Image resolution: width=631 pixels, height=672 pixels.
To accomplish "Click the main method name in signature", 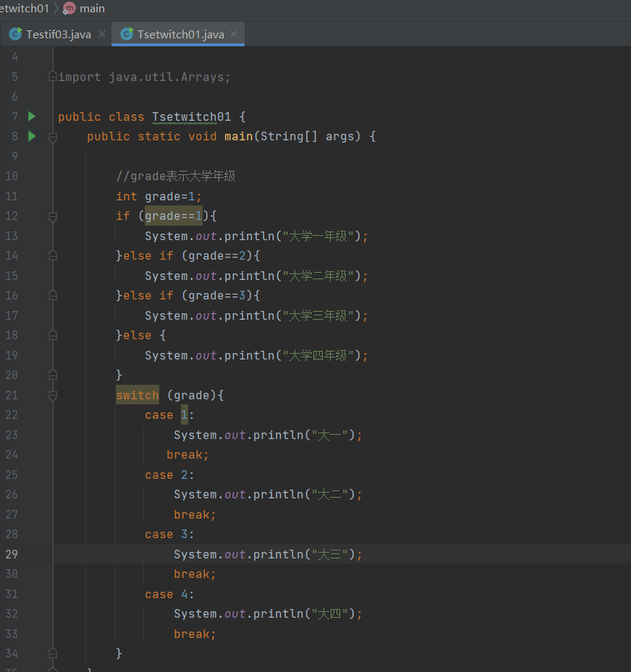I will pos(239,136).
